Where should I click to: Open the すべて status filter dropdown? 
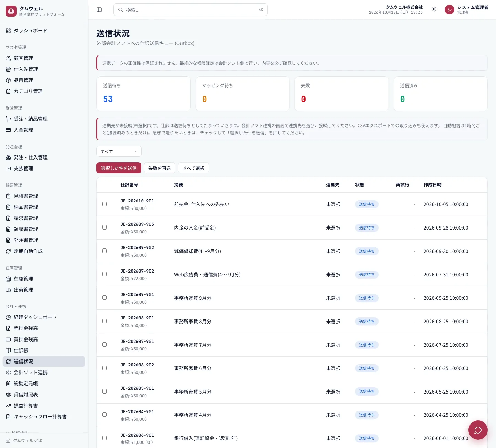click(119, 152)
